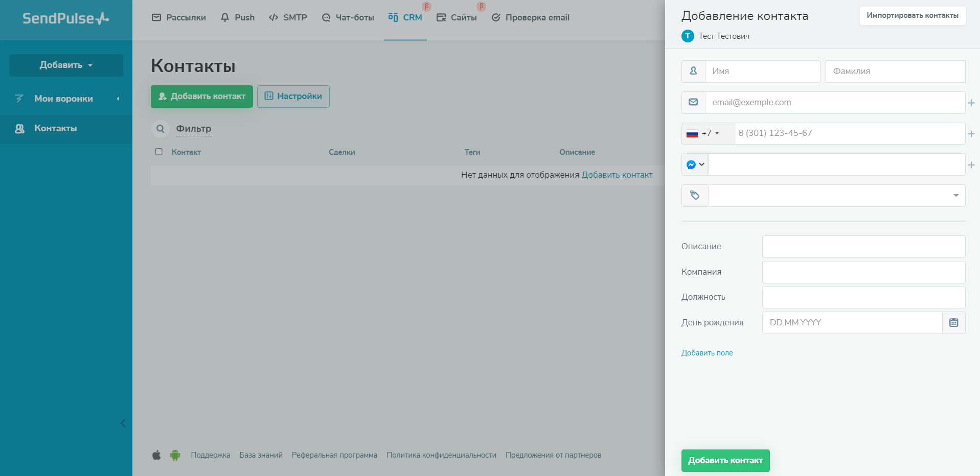Click the filter search magnifier icon

click(x=160, y=129)
